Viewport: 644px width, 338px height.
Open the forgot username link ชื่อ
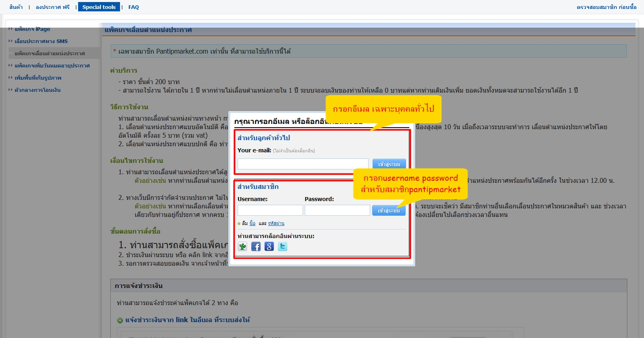click(x=253, y=223)
